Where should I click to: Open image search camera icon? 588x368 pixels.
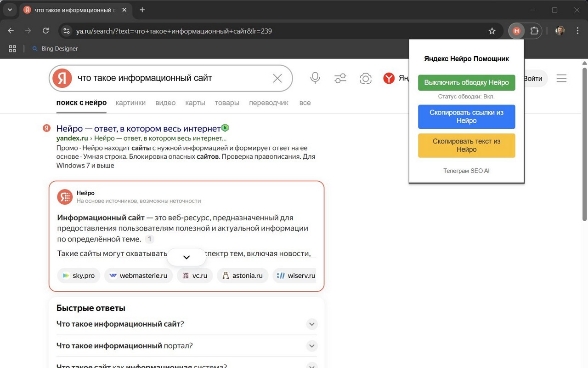point(366,78)
